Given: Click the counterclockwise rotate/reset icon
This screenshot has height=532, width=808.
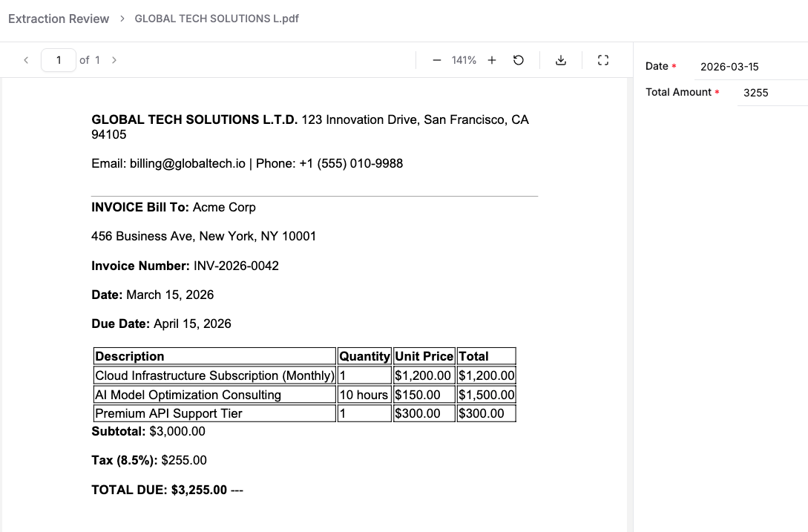Looking at the screenshot, I should point(519,60).
